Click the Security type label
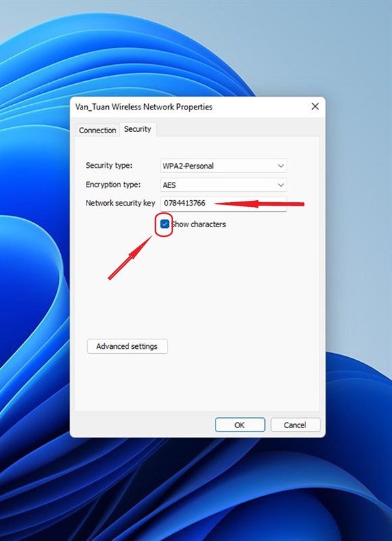Image resolution: width=392 pixels, height=541 pixels. point(109,165)
